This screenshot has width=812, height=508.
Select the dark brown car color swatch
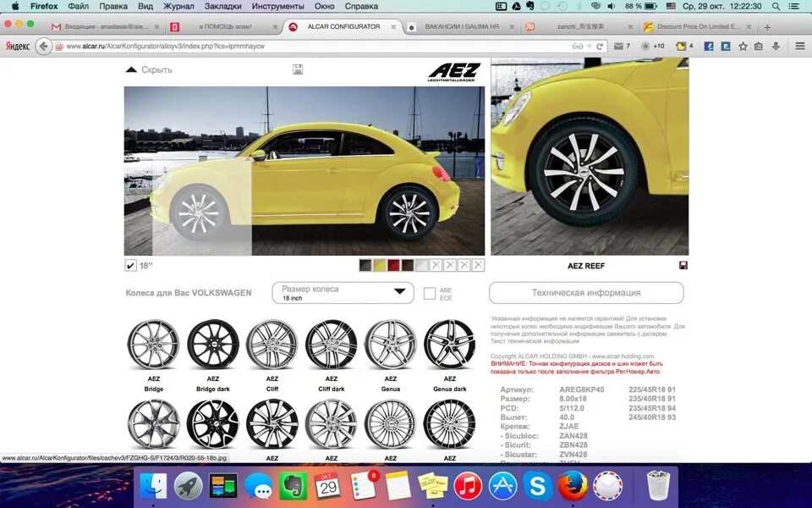pos(408,265)
